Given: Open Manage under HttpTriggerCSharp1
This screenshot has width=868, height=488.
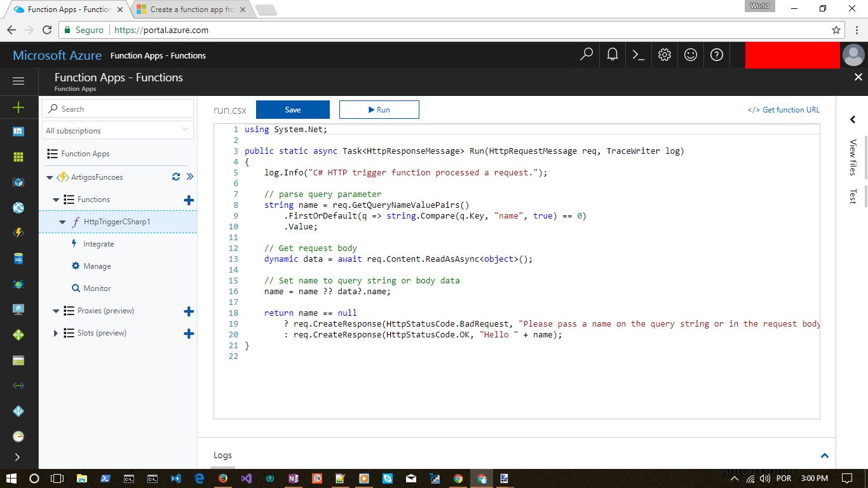Looking at the screenshot, I should [x=97, y=266].
